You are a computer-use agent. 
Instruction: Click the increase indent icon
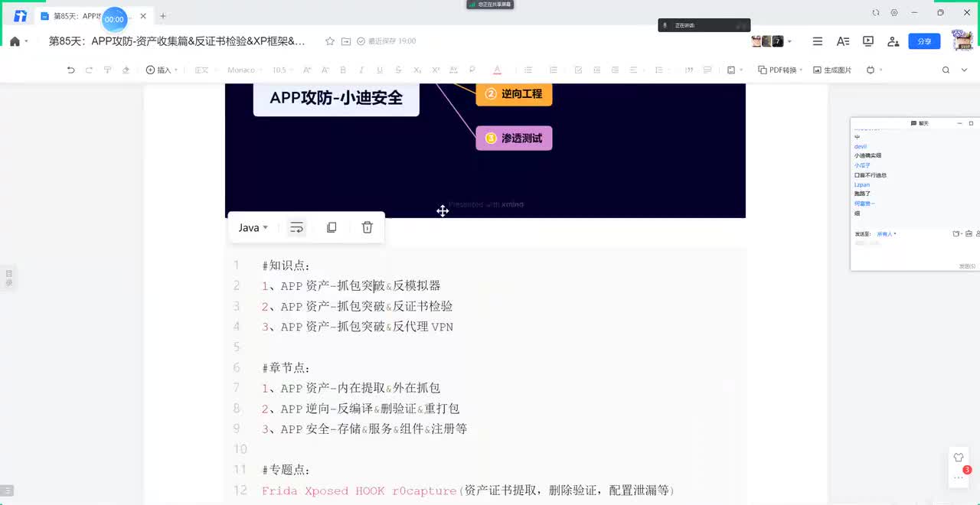(615, 70)
